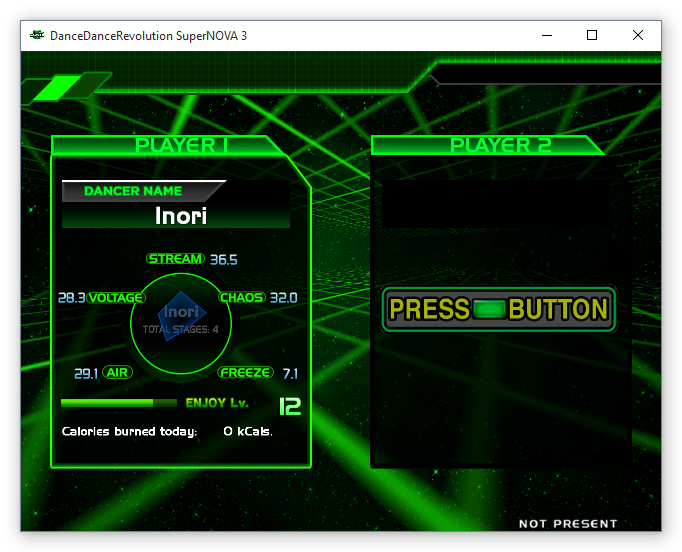The height and width of the screenshot is (552, 682).
Task: Click the green button icon inside PRESS BUTTON
Action: tap(489, 309)
